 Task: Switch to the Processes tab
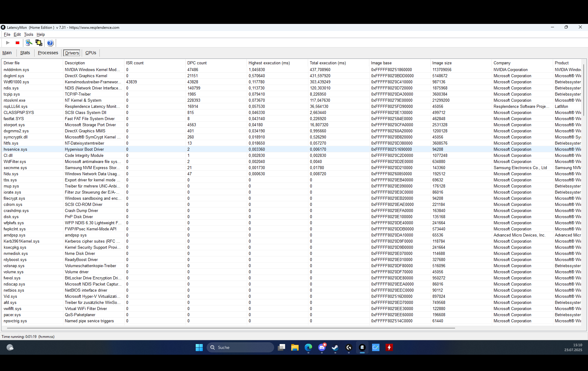(x=48, y=53)
